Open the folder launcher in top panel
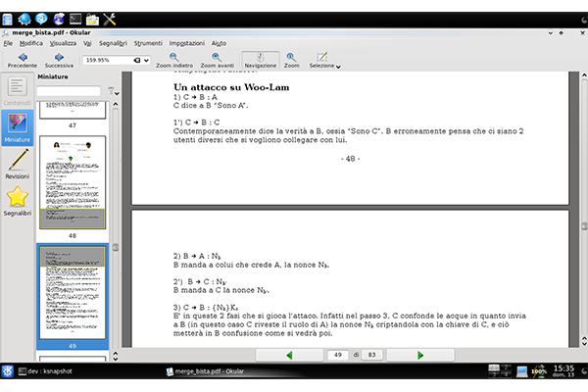The height and width of the screenshot is (392, 588). (92, 19)
